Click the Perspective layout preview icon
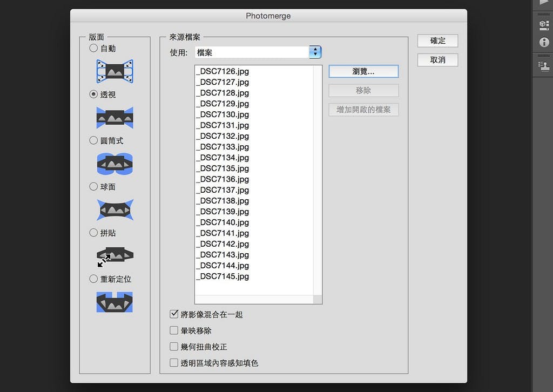 (114, 117)
